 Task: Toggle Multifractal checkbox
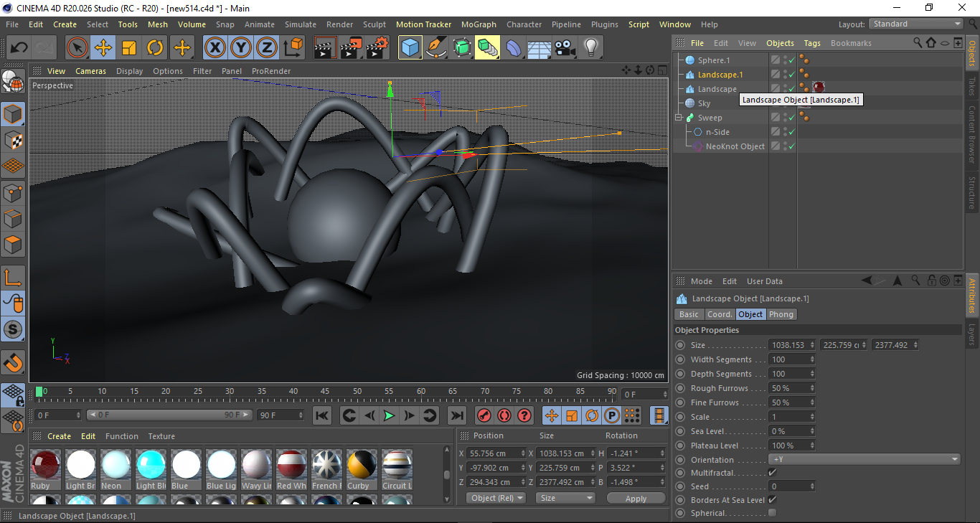(772, 473)
